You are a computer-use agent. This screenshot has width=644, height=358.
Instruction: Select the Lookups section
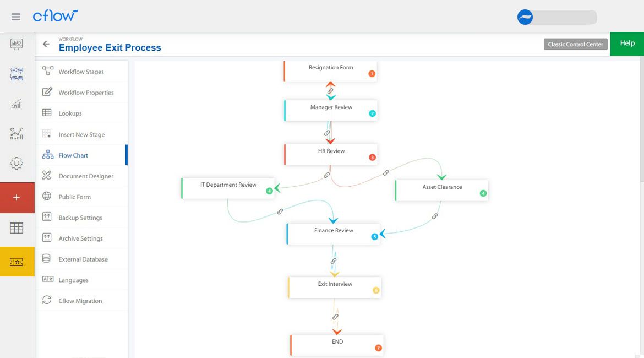point(70,113)
